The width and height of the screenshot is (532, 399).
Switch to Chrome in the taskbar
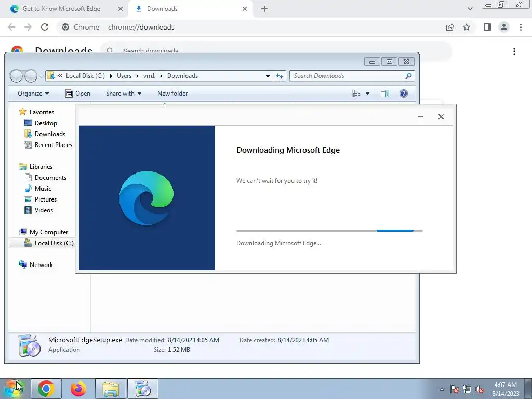(x=46, y=389)
